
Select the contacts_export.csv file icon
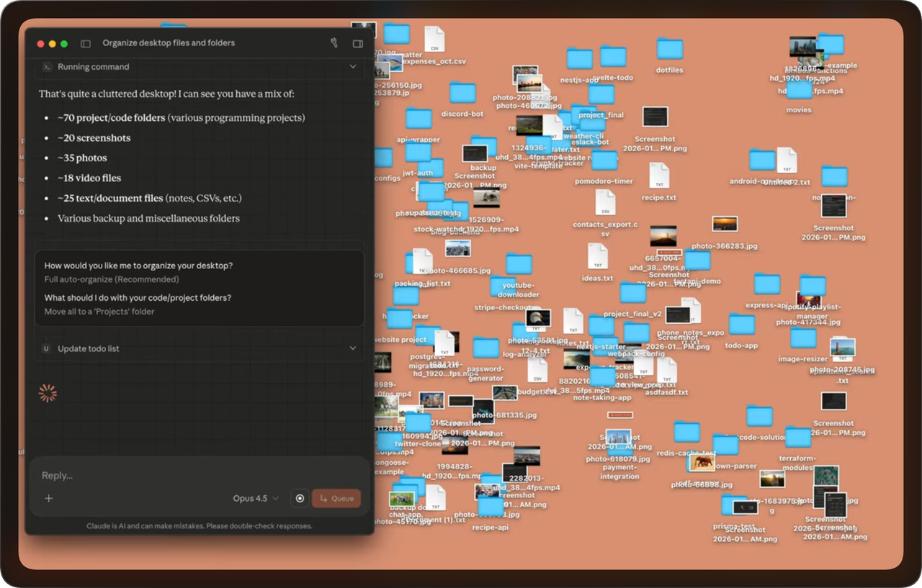pos(605,203)
